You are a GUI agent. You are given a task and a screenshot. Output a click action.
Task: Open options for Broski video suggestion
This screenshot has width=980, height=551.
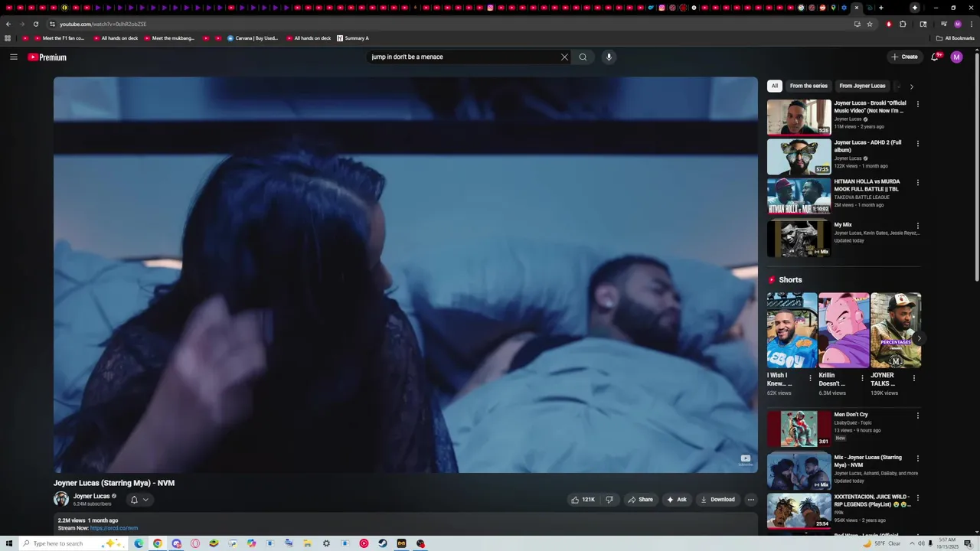point(918,104)
